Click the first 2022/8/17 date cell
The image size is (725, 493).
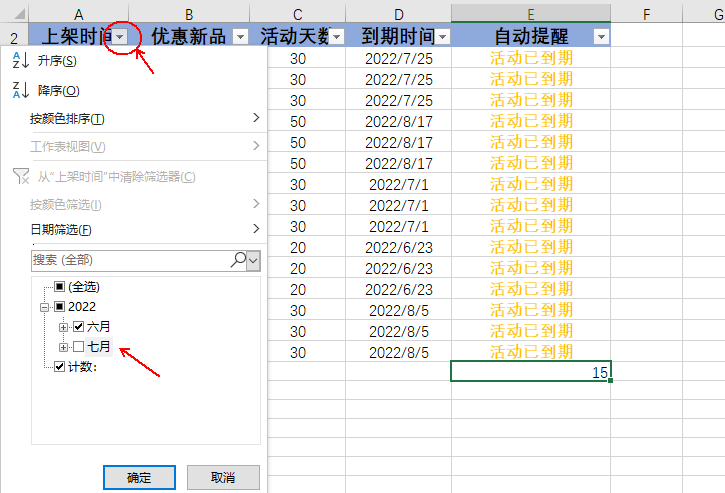399,122
